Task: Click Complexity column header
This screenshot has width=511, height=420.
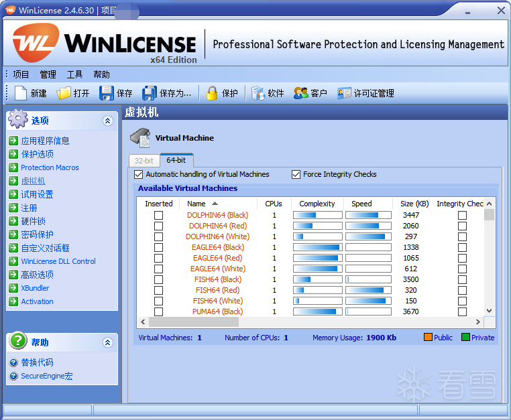Action: click(x=317, y=204)
